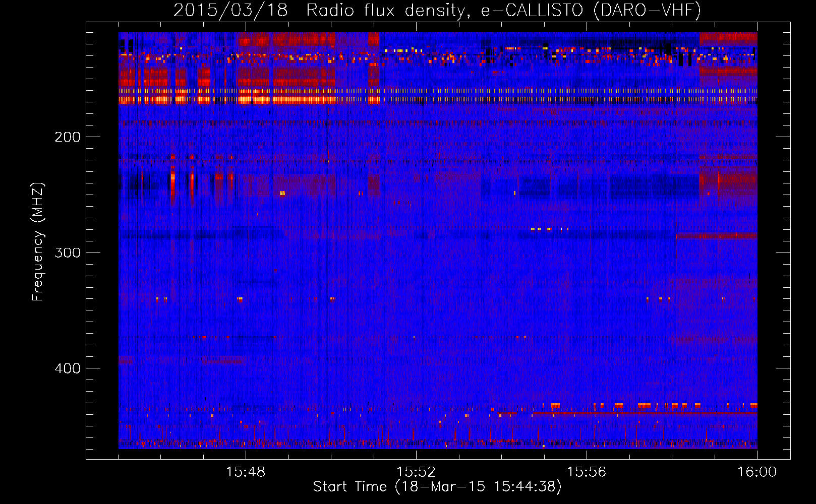Click the '15:56' time tick label

click(587, 472)
